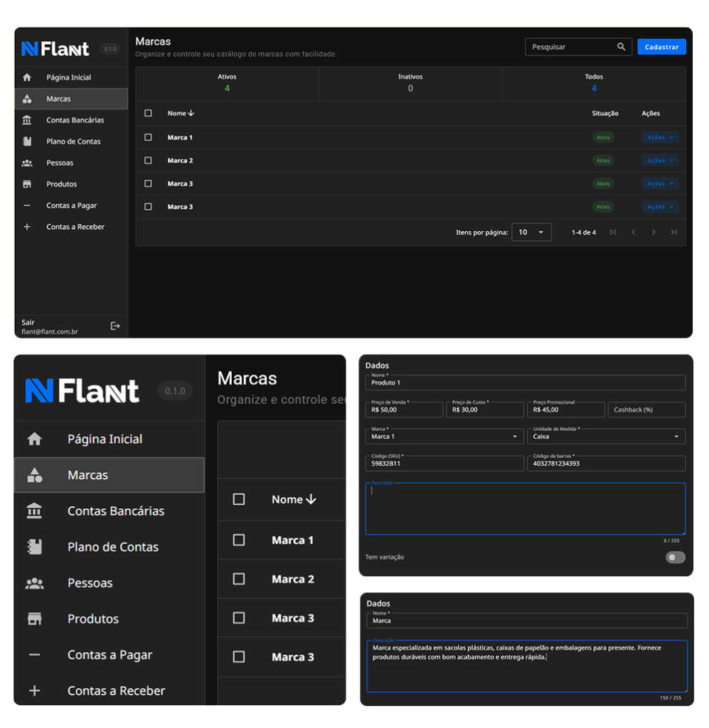The height and width of the screenshot is (728, 709).
Task: Click the Produtos store icon in enlarged sidebar
Action: click(34, 619)
